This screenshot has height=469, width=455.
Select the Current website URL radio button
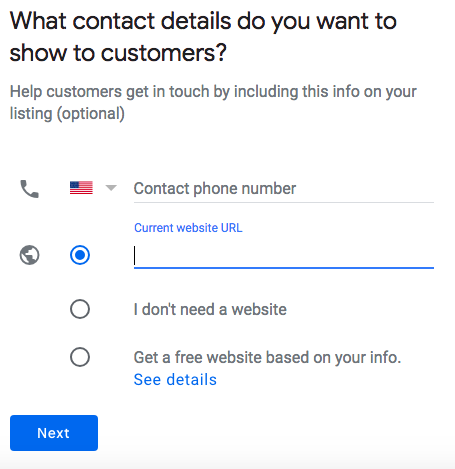point(80,255)
